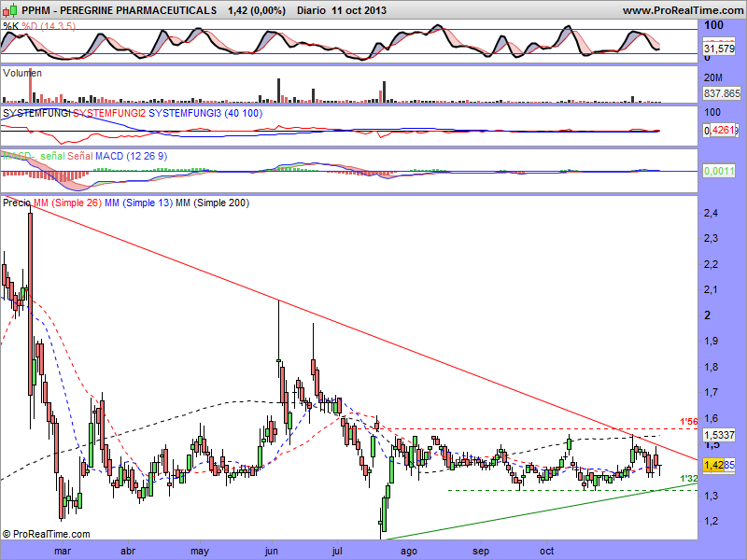
Task: Click the 31,579 stochastic value box
Action: click(x=719, y=49)
